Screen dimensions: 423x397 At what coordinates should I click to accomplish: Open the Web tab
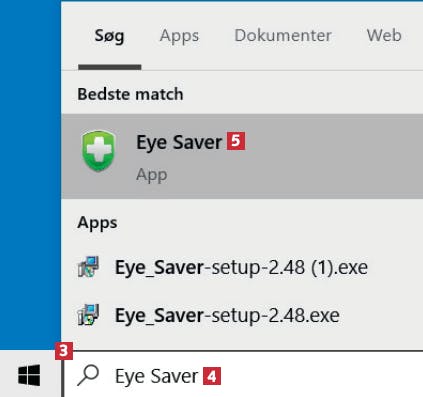[384, 36]
